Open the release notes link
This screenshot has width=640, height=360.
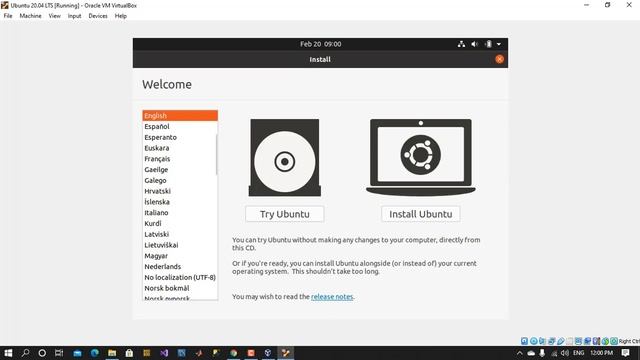(x=332, y=297)
